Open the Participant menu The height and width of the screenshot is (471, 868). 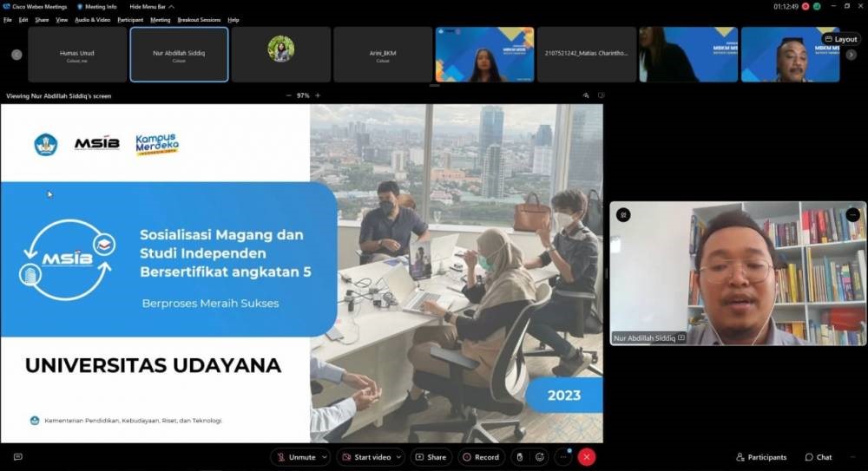click(x=130, y=20)
